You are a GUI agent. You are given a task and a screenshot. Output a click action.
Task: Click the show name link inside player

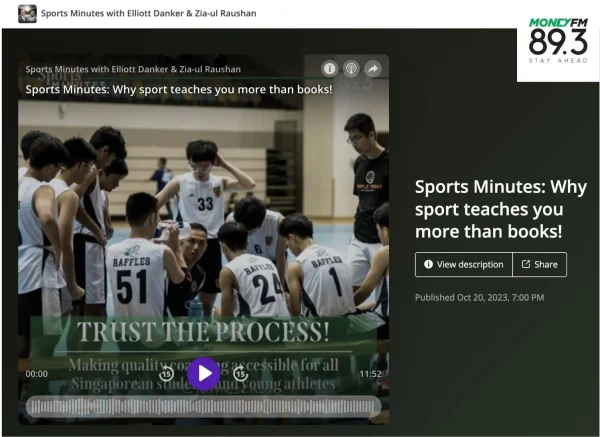[x=133, y=69]
